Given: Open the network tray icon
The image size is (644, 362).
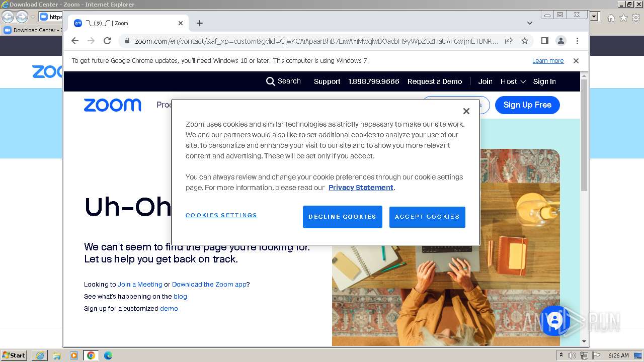Looking at the screenshot, I should click(x=584, y=355).
